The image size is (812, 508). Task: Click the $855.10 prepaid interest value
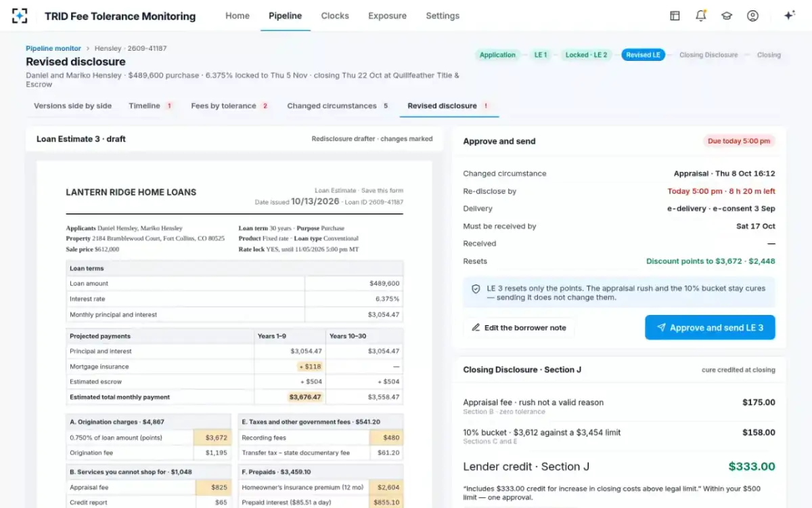pyautogui.click(x=386, y=503)
